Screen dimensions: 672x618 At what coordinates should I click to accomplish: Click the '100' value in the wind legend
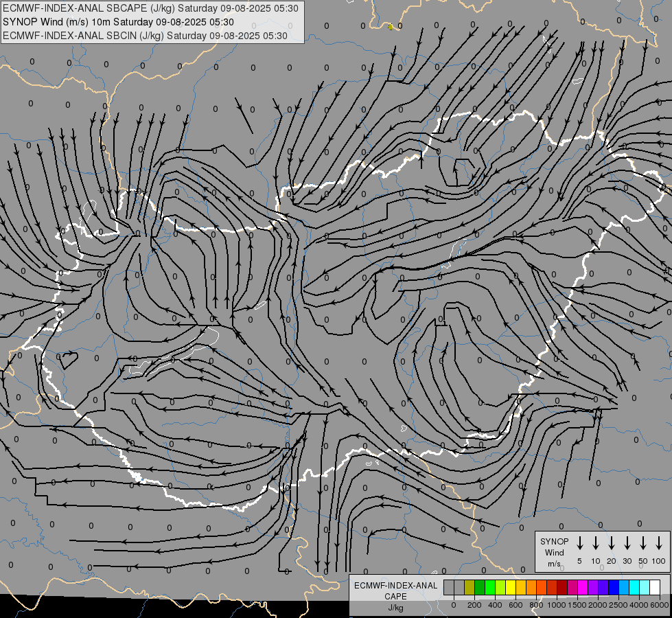pyautogui.click(x=659, y=561)
